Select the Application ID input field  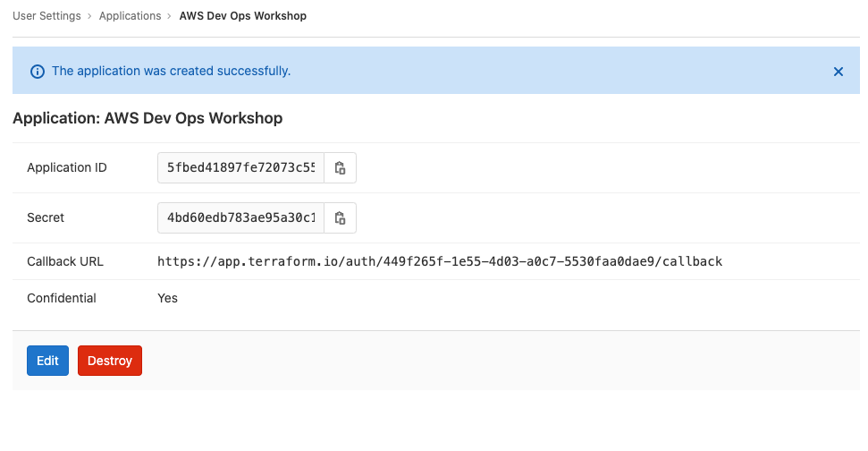240,168
